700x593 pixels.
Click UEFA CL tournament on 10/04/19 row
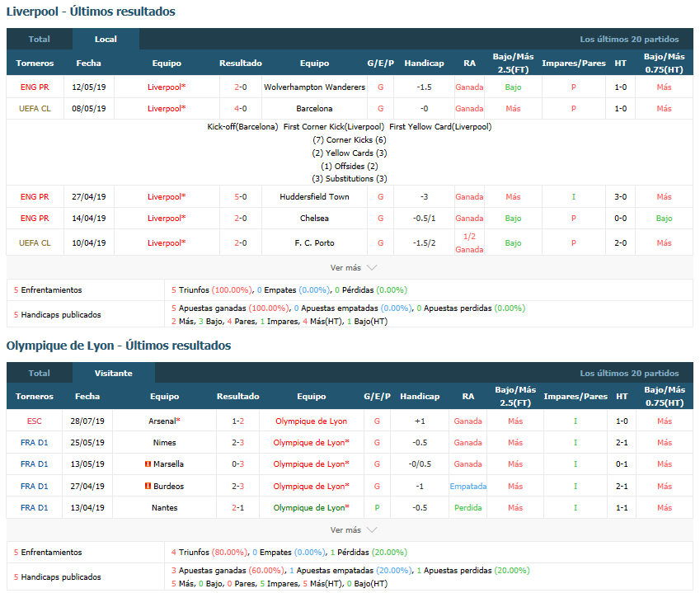(35, 243)
